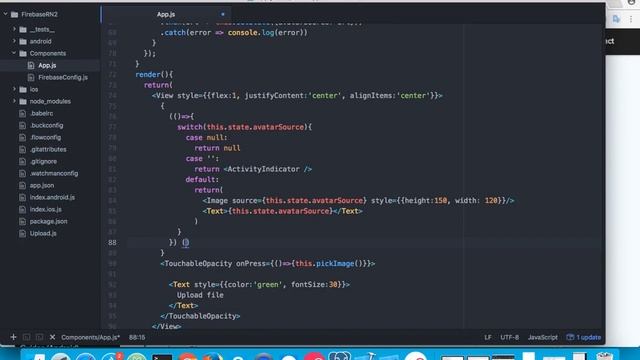
Task: Select App.js in the tree view
Action: [47, 65]
